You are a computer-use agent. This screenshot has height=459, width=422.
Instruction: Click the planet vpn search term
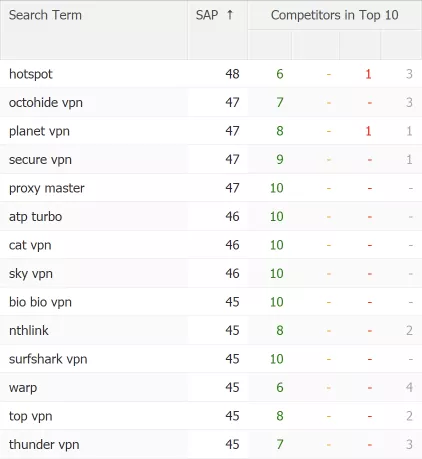pyautogui.click(x=39, y=131)
